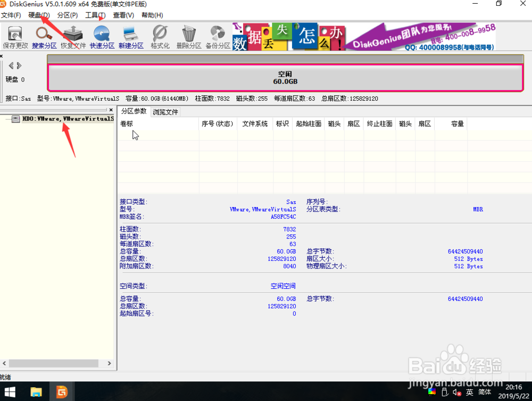
Task: Click the Capacity (容量) column header
Action: pos(451,124)
